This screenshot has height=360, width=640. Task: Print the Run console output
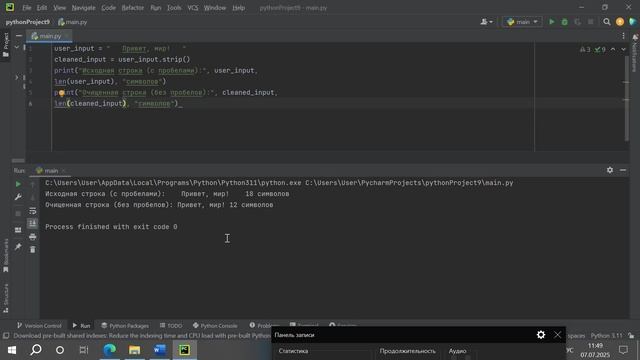point(33,237)
